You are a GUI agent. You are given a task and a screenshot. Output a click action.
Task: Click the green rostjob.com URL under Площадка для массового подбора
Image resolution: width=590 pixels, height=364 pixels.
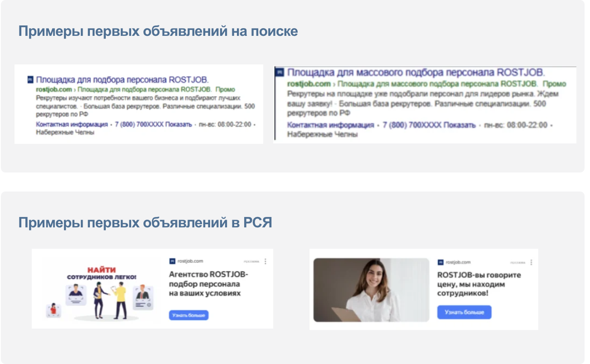[309, 84]
